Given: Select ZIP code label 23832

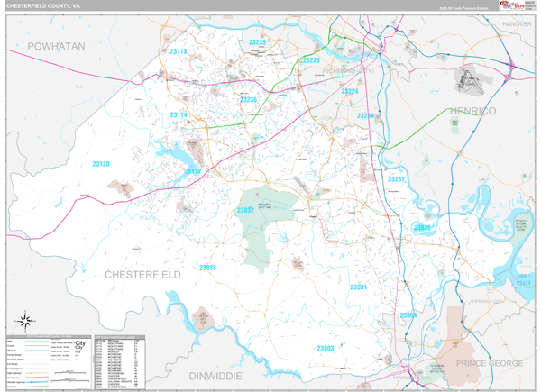Looking at the screenshot, I should point(245,210).
